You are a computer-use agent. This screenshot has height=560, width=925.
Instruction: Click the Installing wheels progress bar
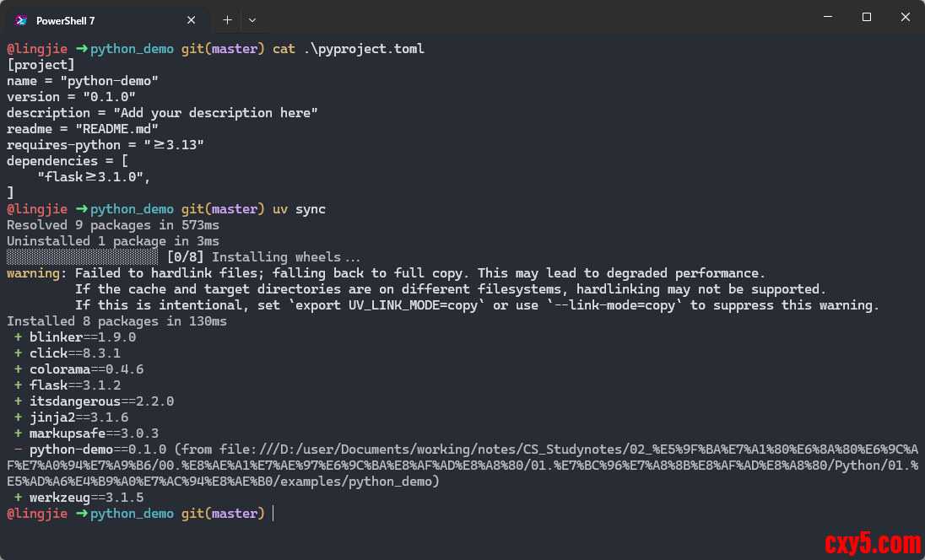[82, 257]
